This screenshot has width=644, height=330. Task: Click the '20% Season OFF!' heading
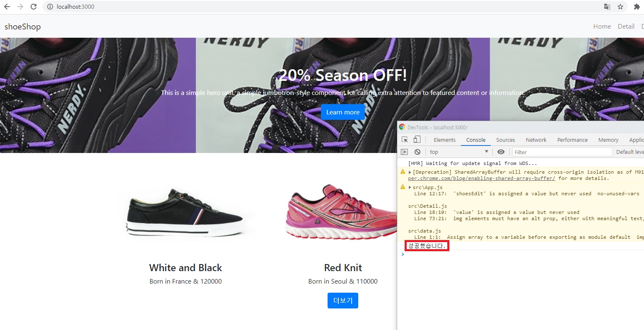coord(343,75)
